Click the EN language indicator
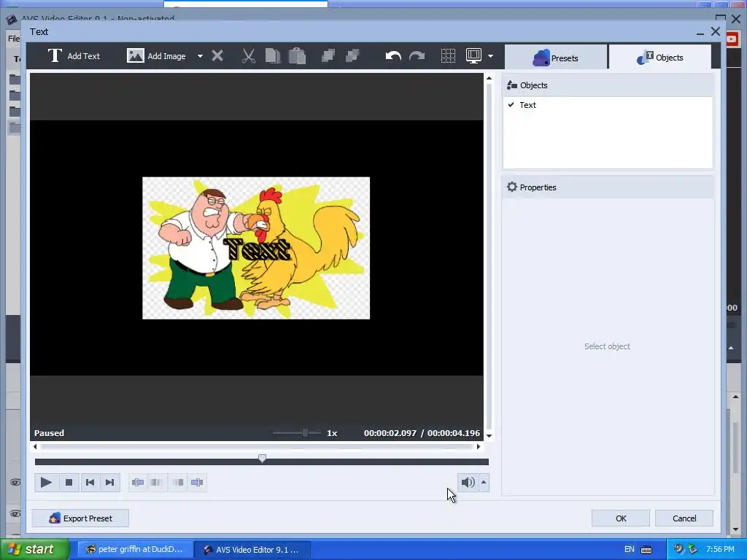This screenshot has width=747, height=560. click(x=630, y=549)
